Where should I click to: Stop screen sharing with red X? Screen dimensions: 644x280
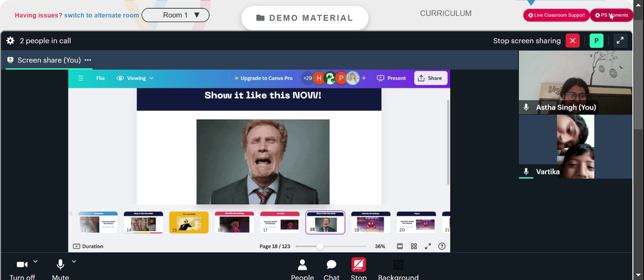tap(573, 41)
